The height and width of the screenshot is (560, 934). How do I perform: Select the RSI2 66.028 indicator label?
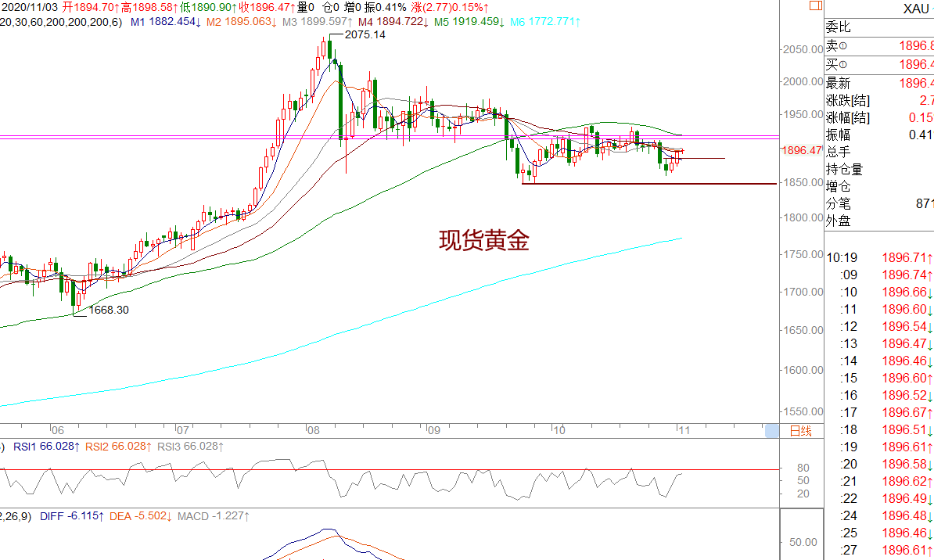point(118,447)
